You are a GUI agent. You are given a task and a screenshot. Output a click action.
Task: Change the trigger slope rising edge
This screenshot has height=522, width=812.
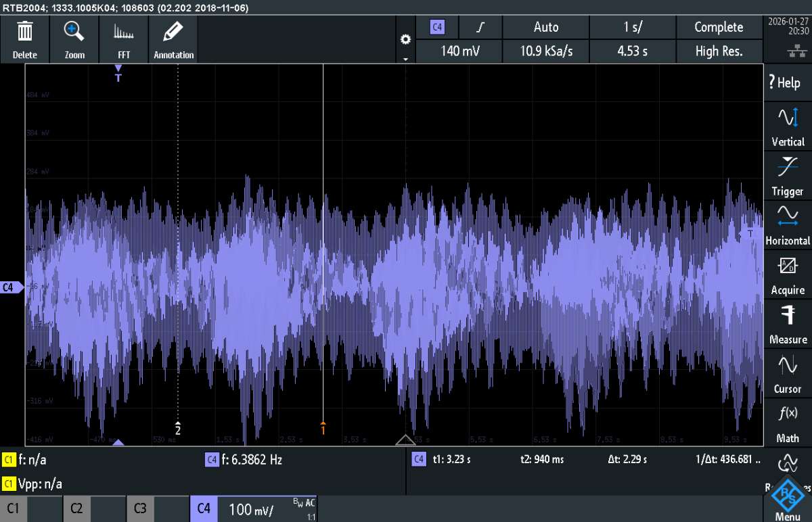pos(480,28)
